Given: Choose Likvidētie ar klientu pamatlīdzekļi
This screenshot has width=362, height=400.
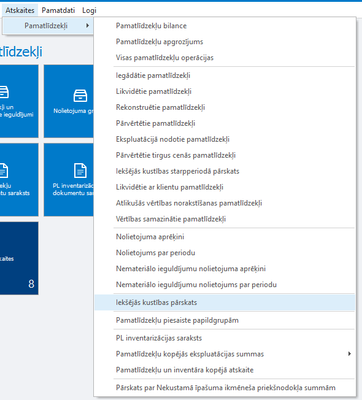Looking at the screenshot, I should (x=225, y=187).
